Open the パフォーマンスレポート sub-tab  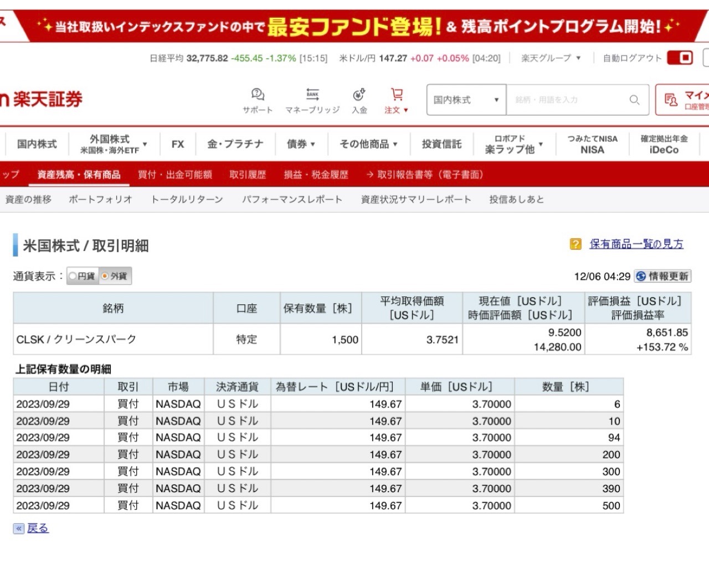pos(292,200)
